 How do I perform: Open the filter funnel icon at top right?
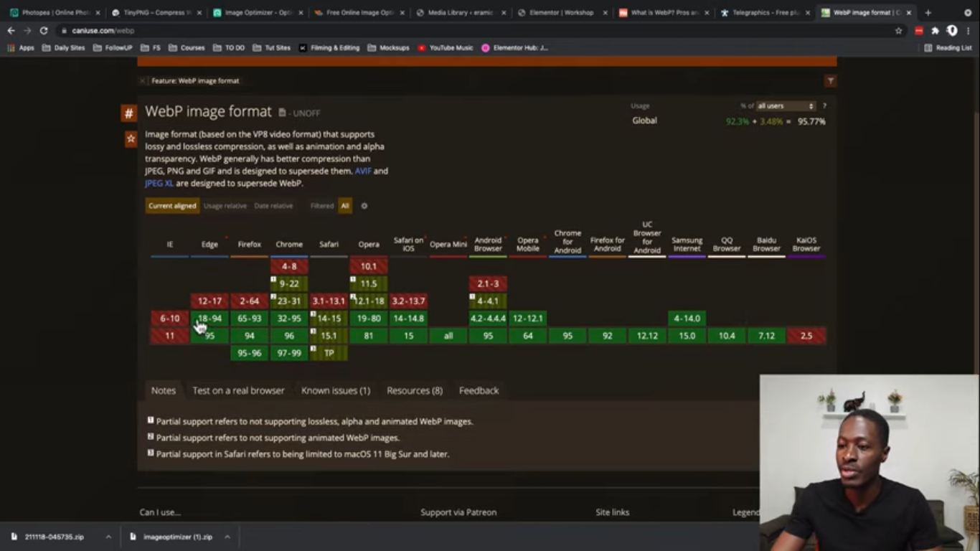coord(830,81)
